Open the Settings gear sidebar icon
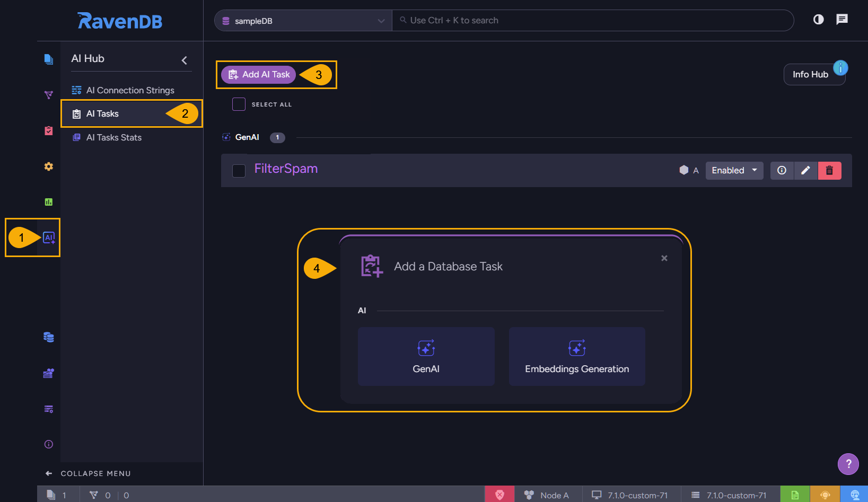868x502 pixels. [x=49, y=166]
